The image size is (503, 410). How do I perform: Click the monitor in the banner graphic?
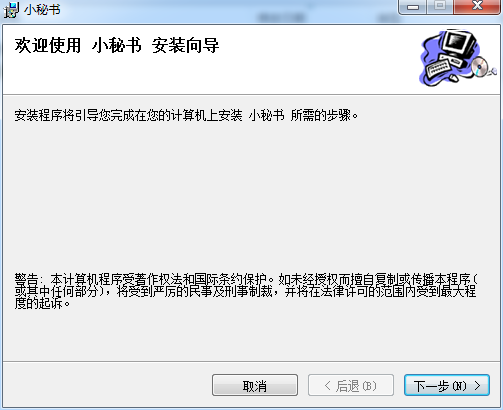coord(459,43)
